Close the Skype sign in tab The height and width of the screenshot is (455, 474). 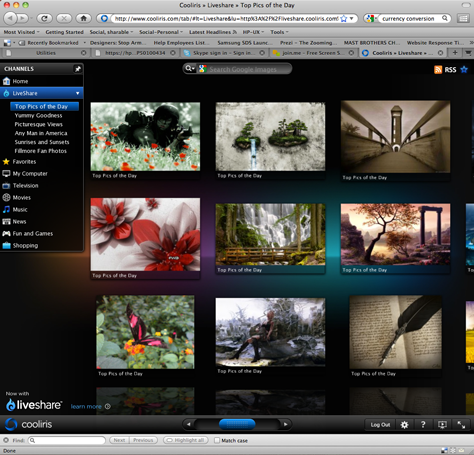click(x=262, y=53)
